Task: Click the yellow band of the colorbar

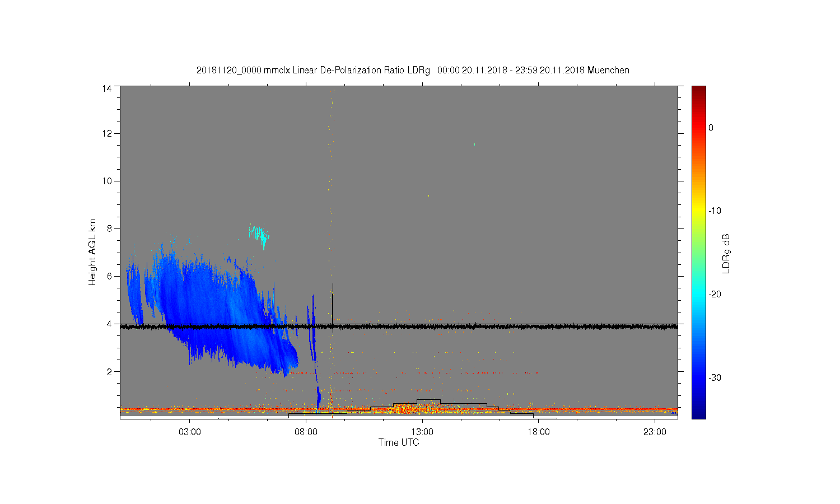Action: 698,211
